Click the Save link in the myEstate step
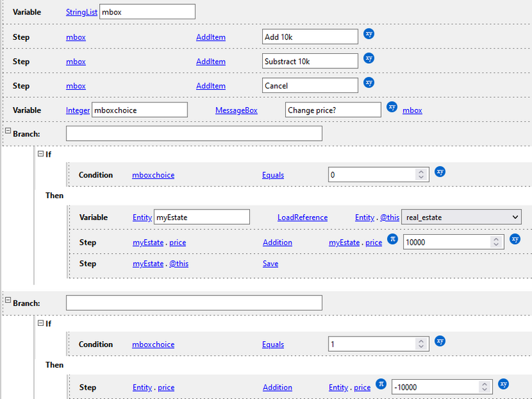The image size is (532, 399). click(271, 263)
